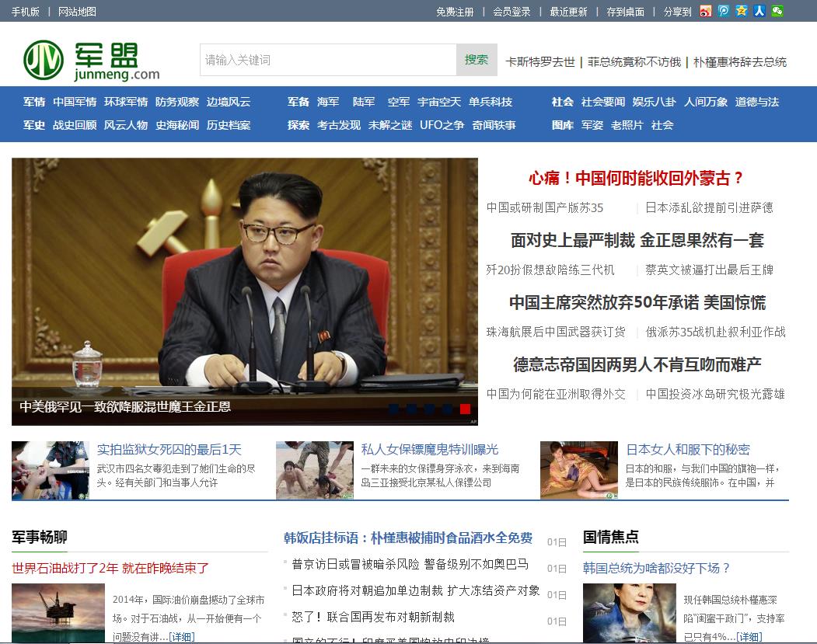The height and width of the screenshot is (644, 817).
Task: Open 俄派苏35战机赴叙利亚作战 link
Action: (715, 332)
